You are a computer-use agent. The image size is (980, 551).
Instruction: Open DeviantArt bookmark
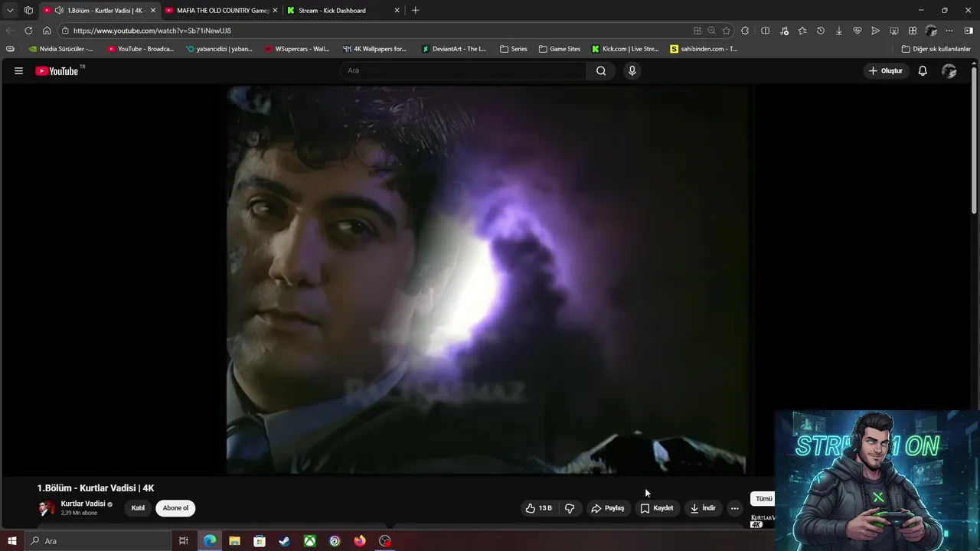[x=454, y=49]
